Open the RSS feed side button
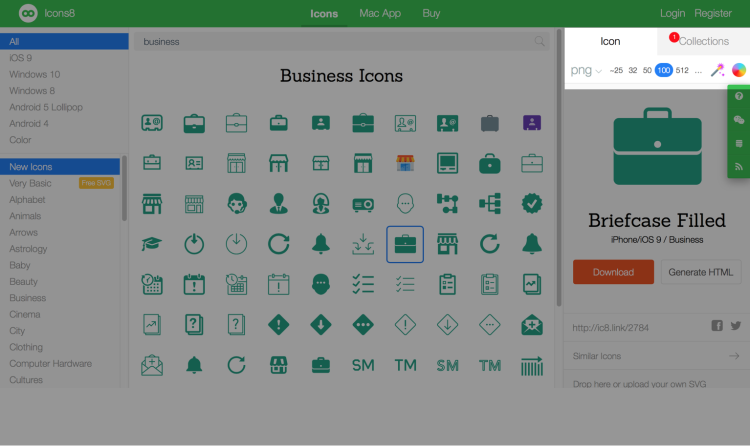Image resolution: width=750 pixels, height=446 pixels. click(739, 167)
